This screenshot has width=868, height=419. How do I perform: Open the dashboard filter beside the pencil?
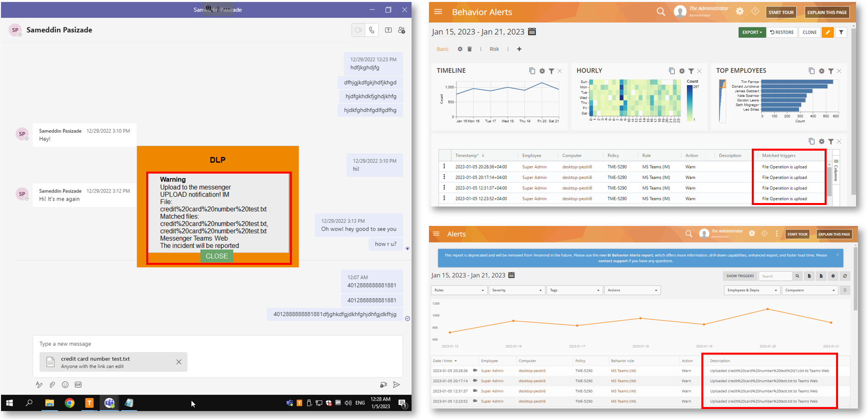(841, 32)
